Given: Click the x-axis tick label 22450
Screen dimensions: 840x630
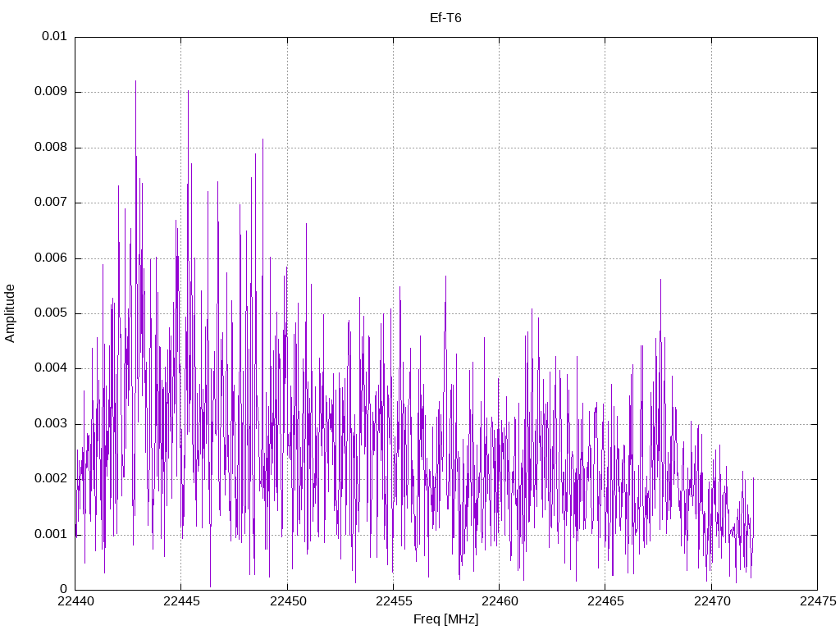Looking at the screenshot, I should click(x=288, y=601).
